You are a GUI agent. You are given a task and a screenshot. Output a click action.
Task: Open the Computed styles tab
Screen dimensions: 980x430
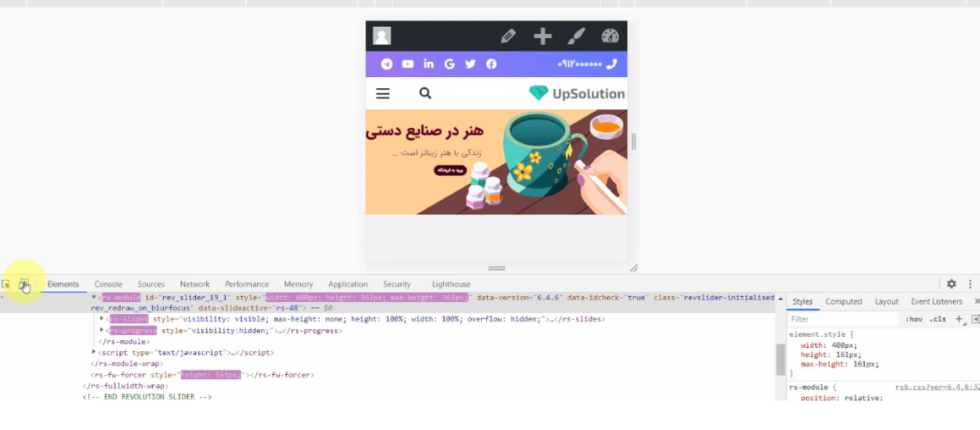(843, 301)
